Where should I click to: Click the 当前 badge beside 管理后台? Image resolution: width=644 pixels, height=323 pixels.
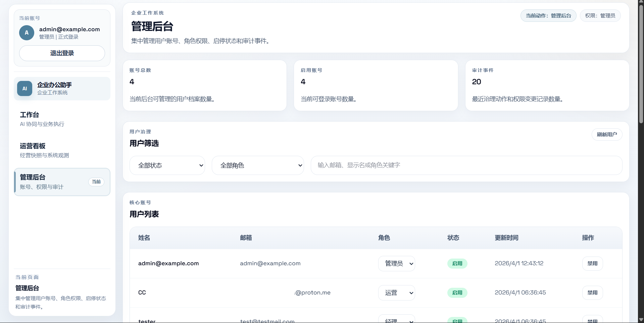[96, 182]
